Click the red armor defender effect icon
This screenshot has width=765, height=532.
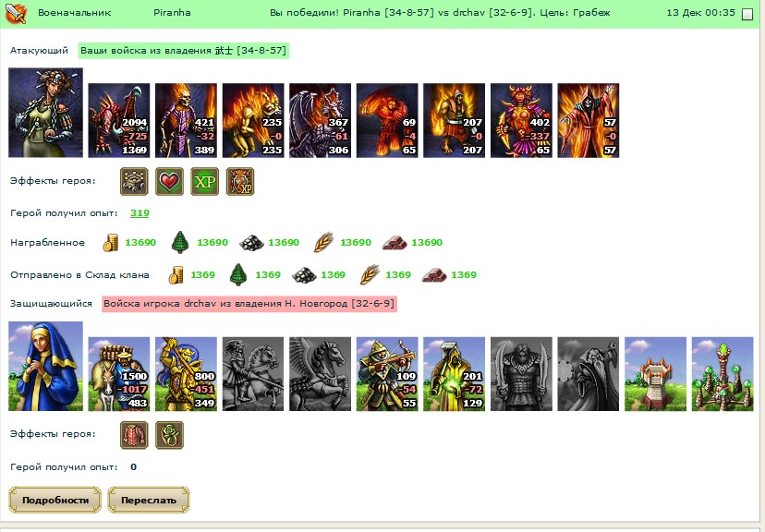click(134, 435)
